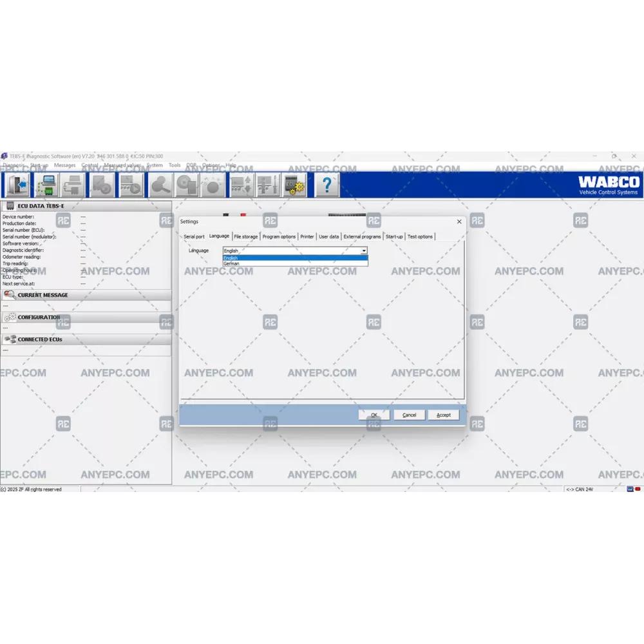Click the start diagnosis laptop-ECU icon

tap(46, 185)
